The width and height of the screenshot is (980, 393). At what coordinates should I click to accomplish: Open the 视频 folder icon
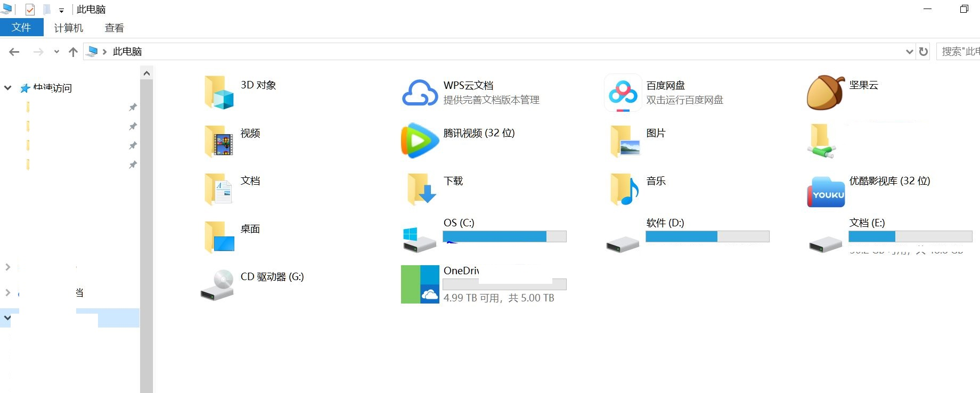pyautogui.click(x=218, y=141)
